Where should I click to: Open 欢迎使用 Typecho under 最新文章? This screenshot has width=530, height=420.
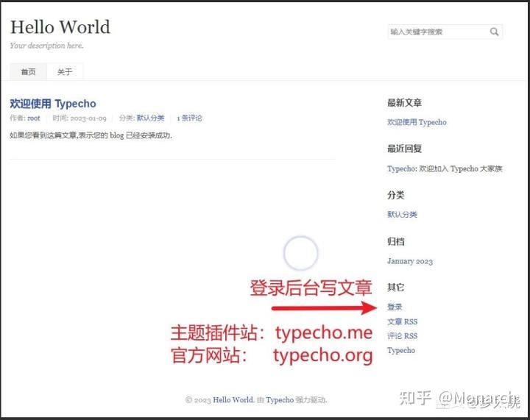click(417, 122)
